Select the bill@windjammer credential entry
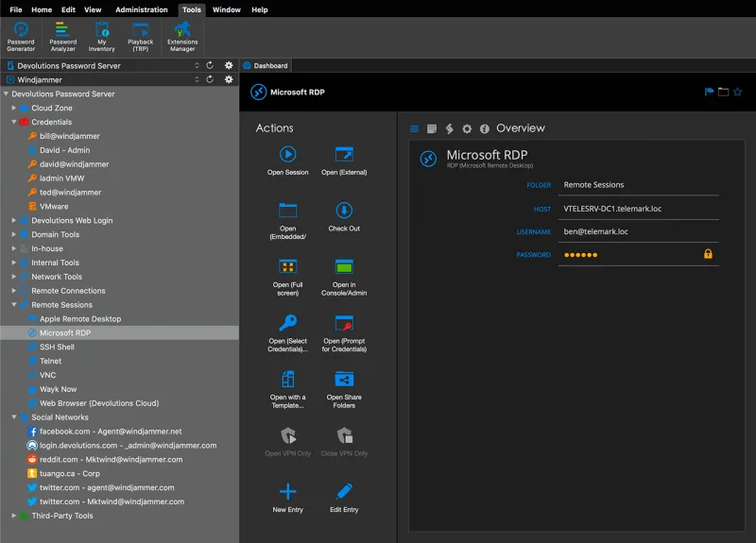The width and height of the screenshot is (756, 543). [x=69, y=136]
